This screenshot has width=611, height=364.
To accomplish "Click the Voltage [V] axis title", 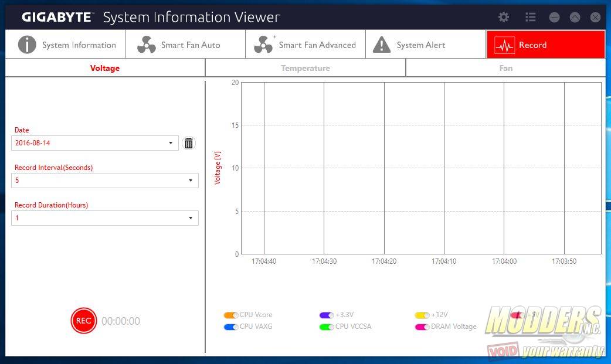I will pyautogui.click(x=218, y=168).
